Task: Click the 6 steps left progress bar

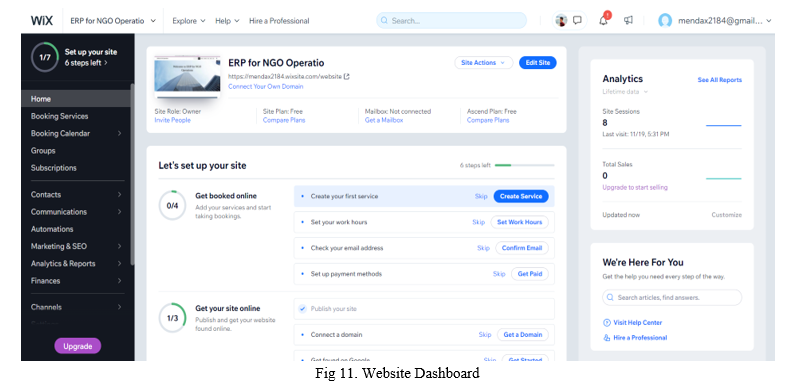Action: tap(524, 165)
